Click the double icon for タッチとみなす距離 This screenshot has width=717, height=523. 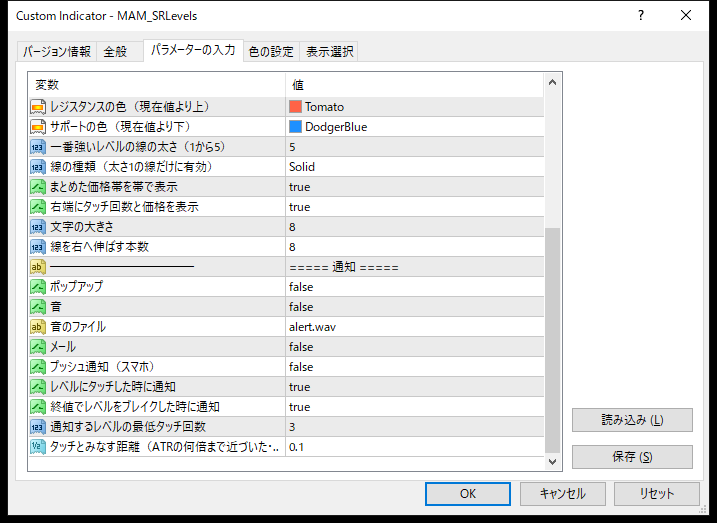[x=38, y=447]
